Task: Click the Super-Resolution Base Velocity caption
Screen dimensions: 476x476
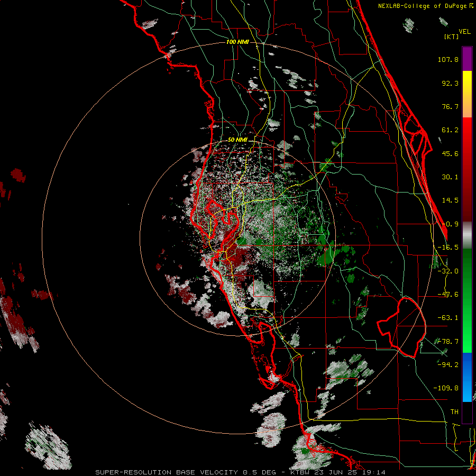Action: coord(241,472)
